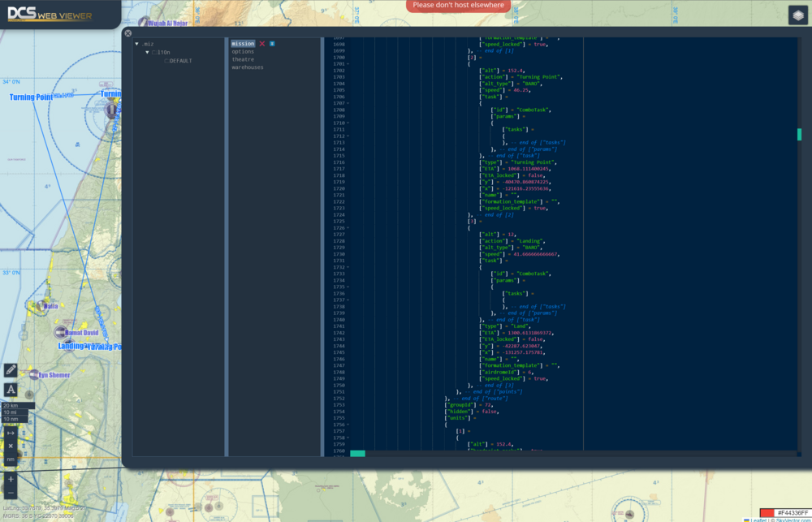Fold code block at line 1701
This screenshot has width=812, height=522.
click(348, 64)
